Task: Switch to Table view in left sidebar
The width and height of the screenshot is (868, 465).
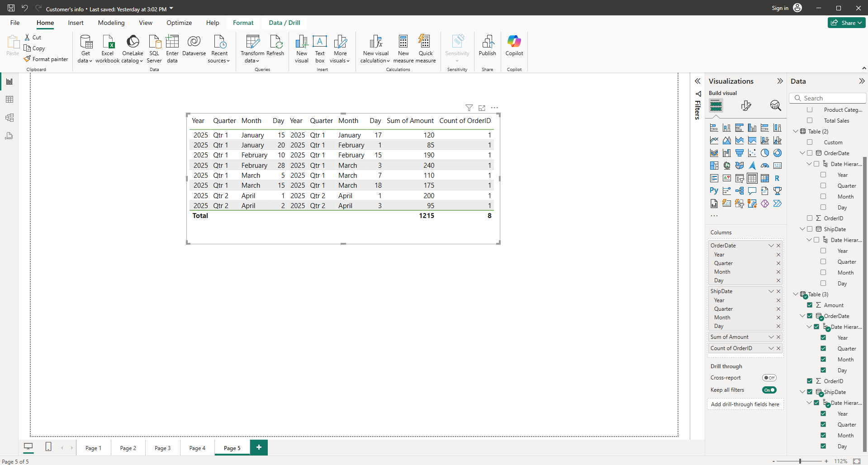Action: pos(9,100)
